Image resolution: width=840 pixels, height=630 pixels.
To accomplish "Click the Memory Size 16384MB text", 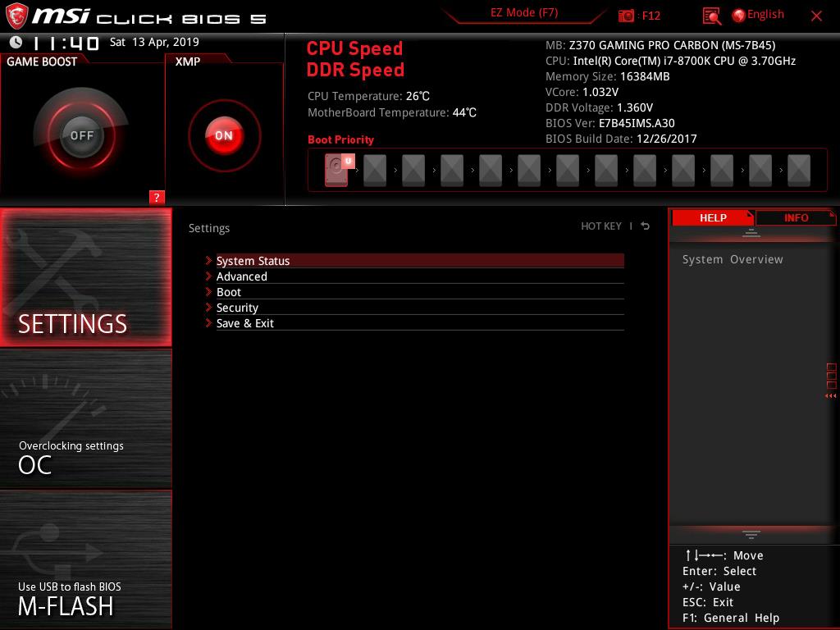I will (608, 76).
